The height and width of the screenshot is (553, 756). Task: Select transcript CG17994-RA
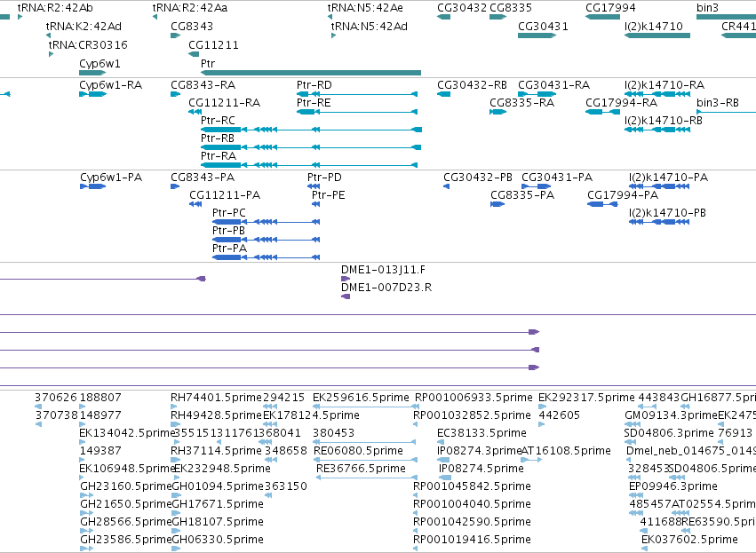(602, 112)
